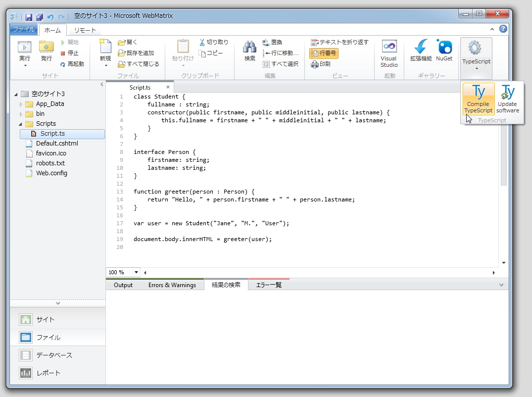This screenshot has width=532, height=397.
Task: Select the エラー一覧 tab
Action: click(x=269, y=285)
